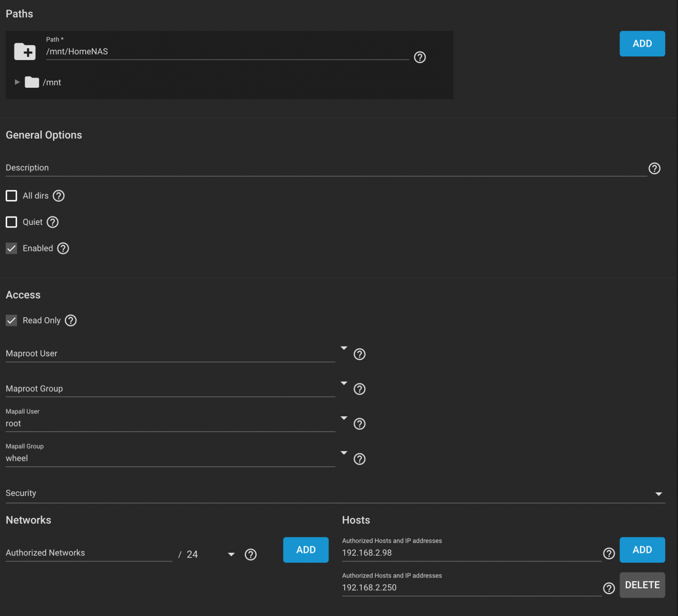Open the Maproot User dropdown

tap(344, 348)
